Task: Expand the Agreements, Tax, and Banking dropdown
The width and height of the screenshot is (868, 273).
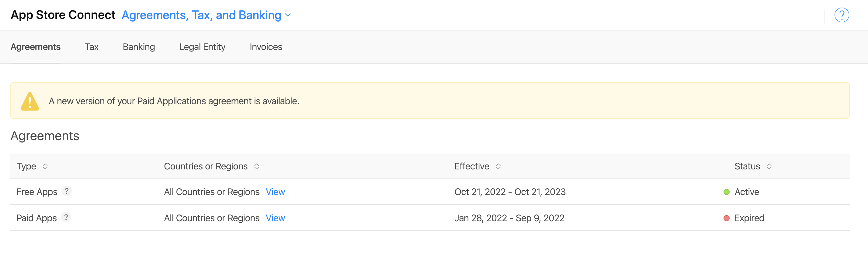Action: [206, 15]
